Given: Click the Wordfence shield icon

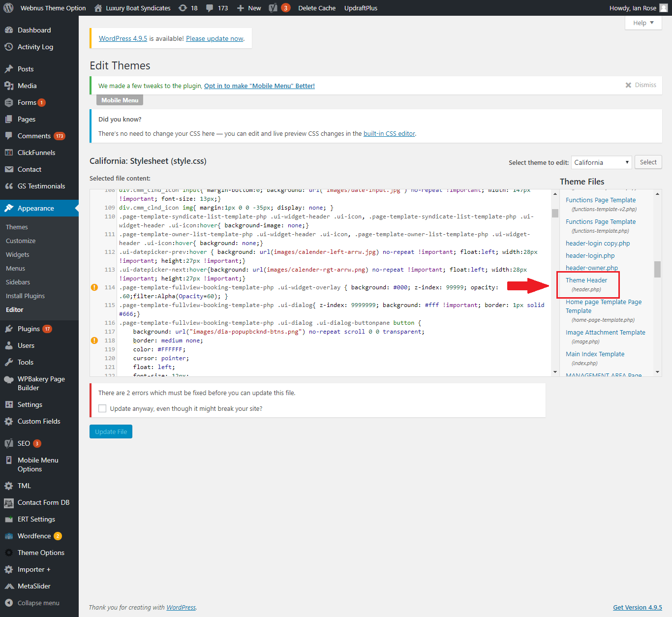Looking at the screenshot, I should click(9, 536).
